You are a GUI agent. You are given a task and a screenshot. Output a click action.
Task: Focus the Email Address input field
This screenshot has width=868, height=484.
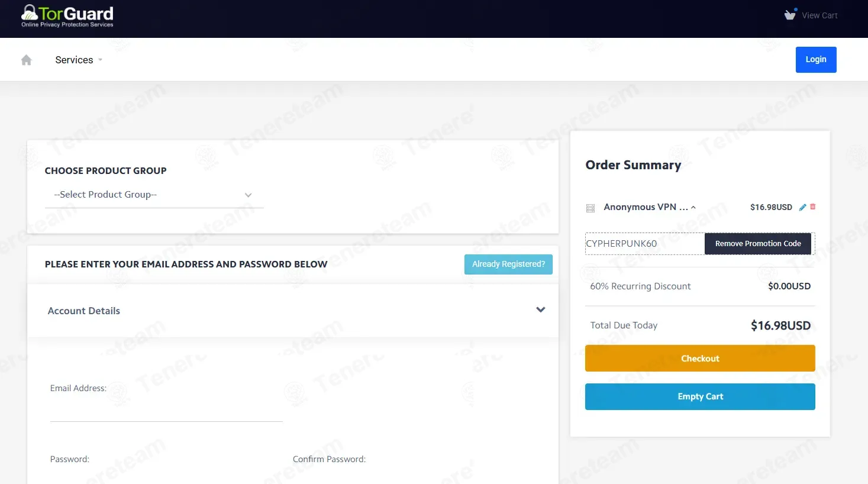[166, 410]
